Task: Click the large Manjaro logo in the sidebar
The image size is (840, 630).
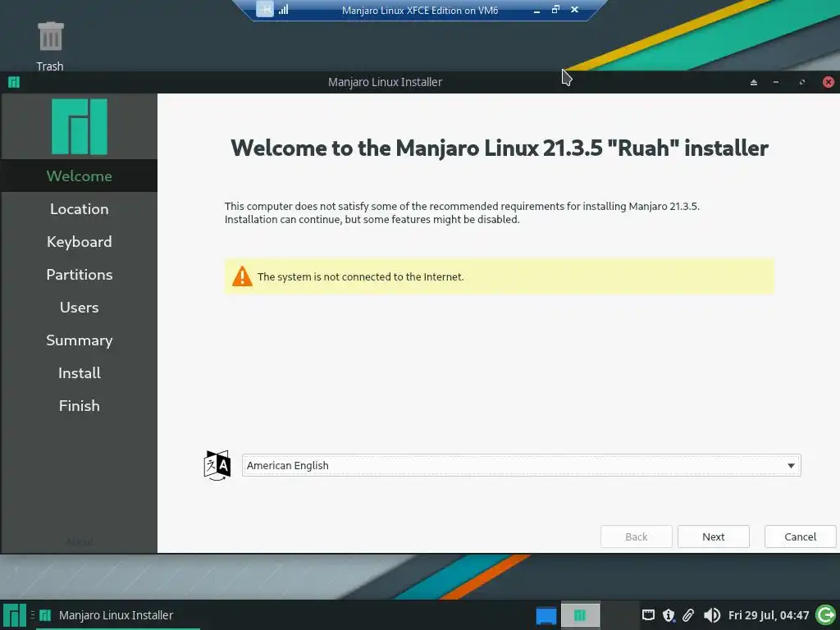Action: [x=80, y=126]
